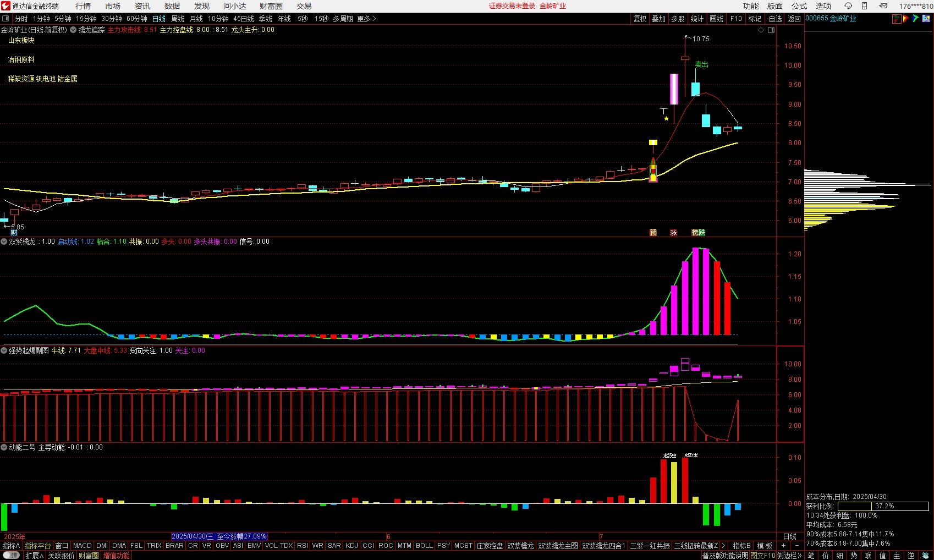The image size is (934, 560).
Task: Select the 值 sidebar tab icon
Action: 882,556
